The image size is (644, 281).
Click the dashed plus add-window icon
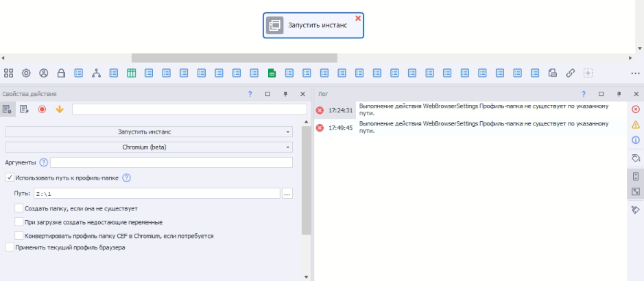[x=588, y=73]
